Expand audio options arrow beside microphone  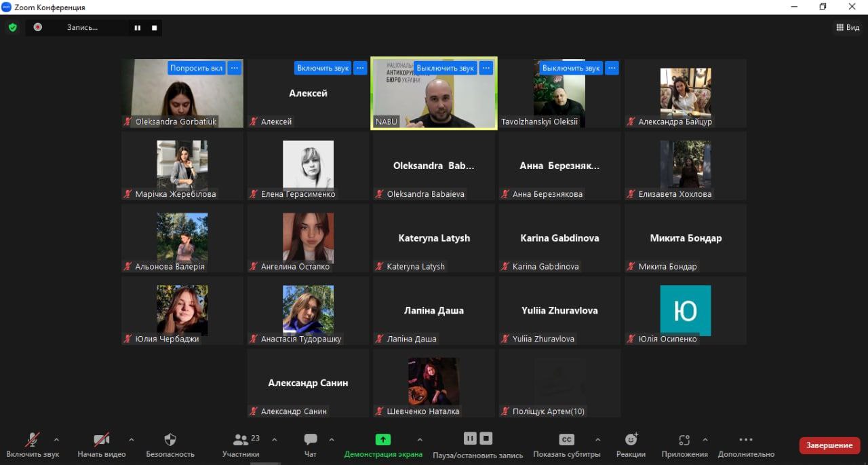[56, 439]
